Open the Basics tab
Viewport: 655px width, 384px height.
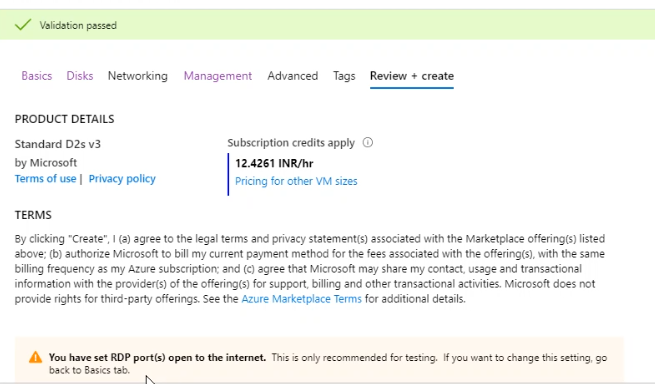[37, 76]
